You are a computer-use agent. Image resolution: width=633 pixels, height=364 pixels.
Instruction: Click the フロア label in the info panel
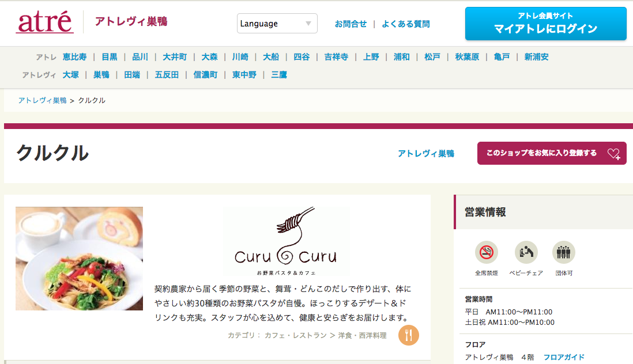(475, 344)
